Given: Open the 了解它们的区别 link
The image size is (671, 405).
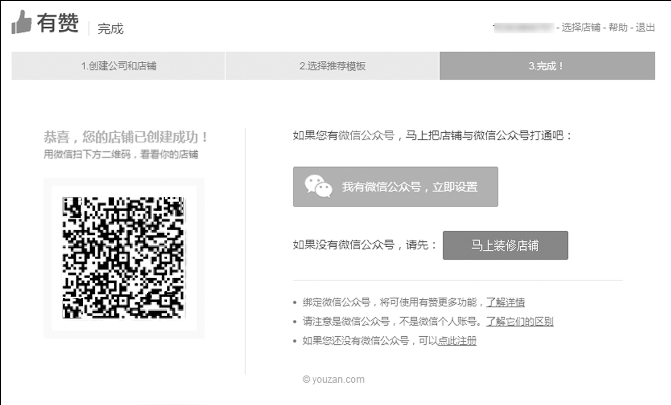Looking at the screenshot, I should tap(520, 322).
